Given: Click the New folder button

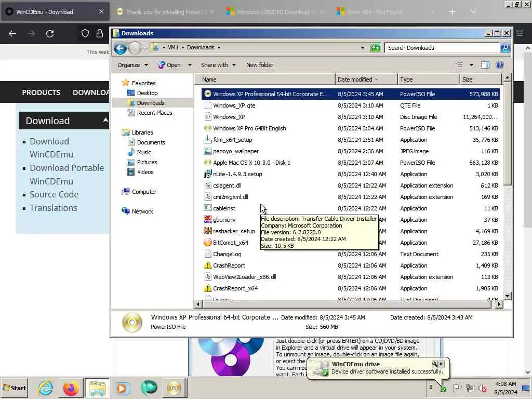Looking at the screenshot, I should coord(260,65).
